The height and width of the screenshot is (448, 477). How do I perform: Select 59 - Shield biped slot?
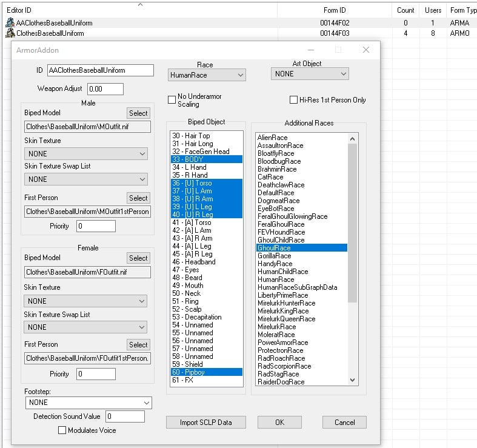click(x=207, y=364)
